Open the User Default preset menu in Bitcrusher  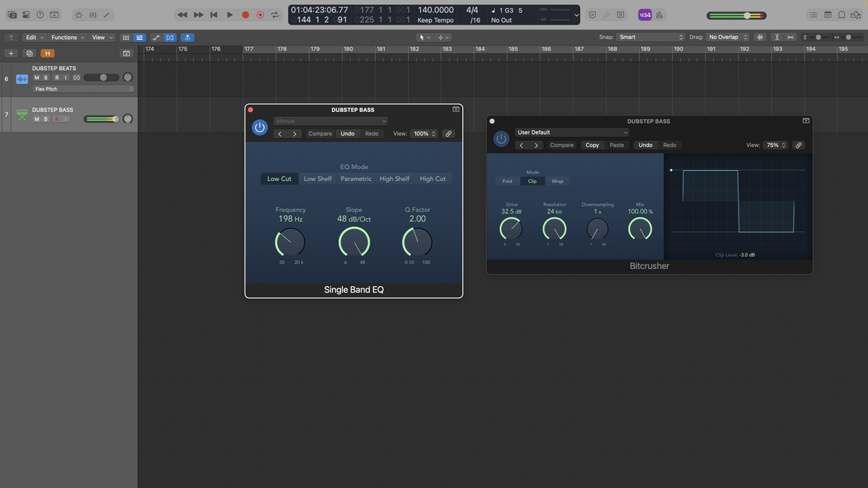pos(571,132)
